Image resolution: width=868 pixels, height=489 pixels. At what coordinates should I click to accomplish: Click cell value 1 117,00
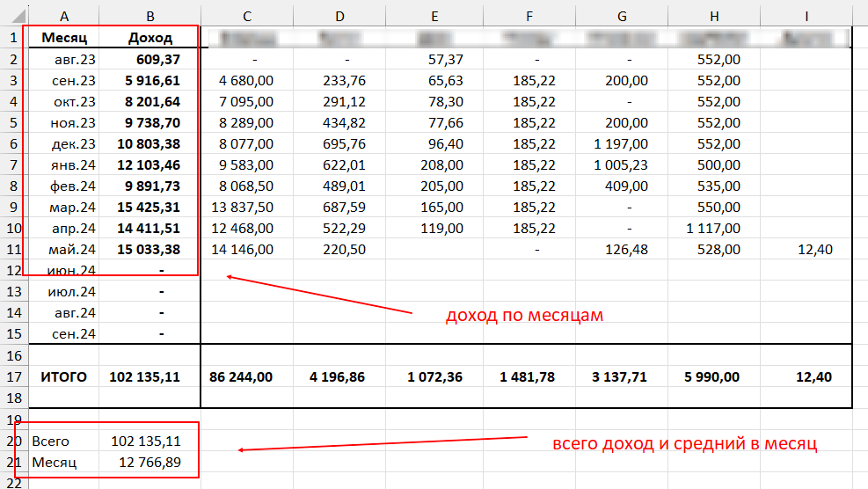point(714,228)
